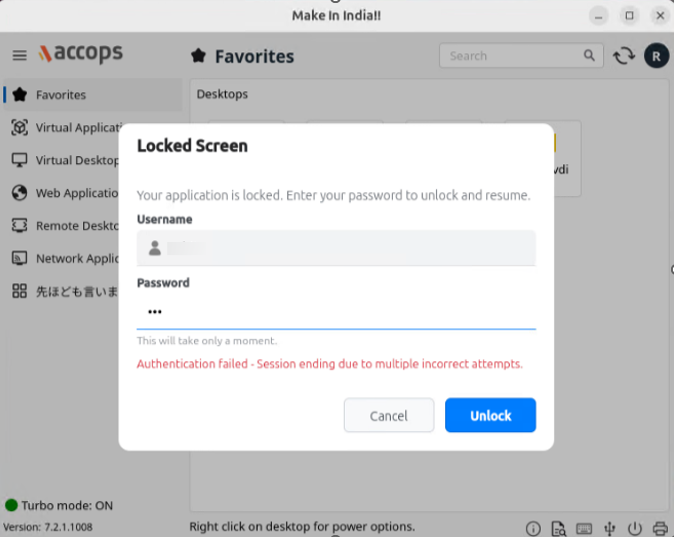This screenshot has width=674, height=537.
Task: Open the hamburger menu
Action: pos(19,55)
